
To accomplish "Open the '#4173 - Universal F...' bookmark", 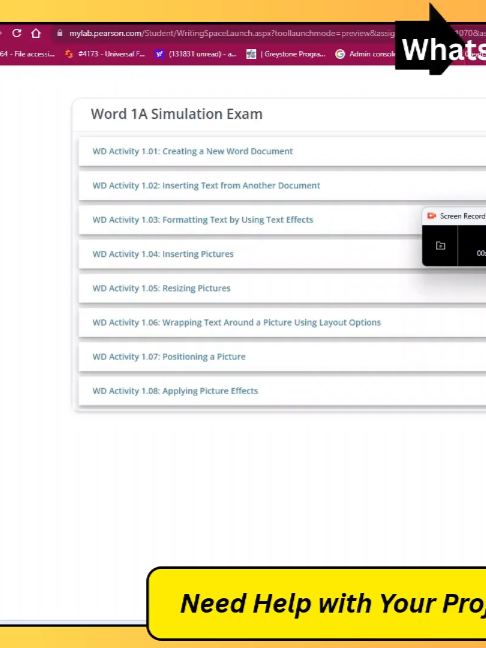I will 105,54.
